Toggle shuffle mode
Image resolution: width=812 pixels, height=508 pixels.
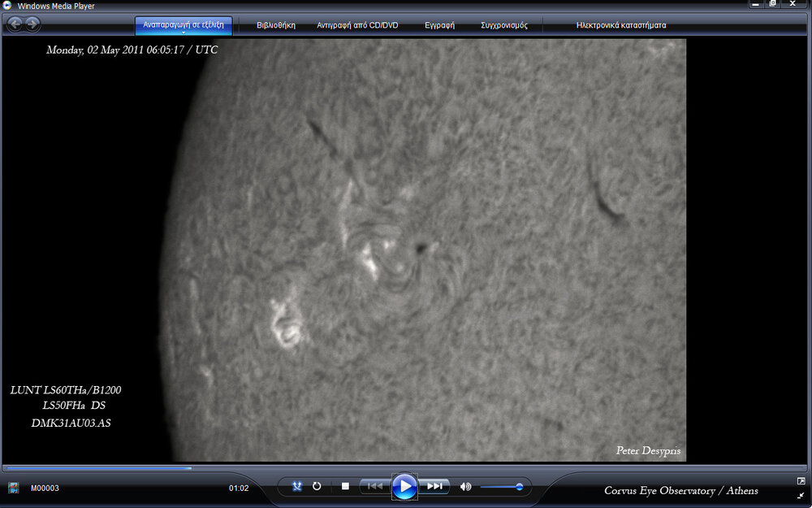tap(297, 486)
